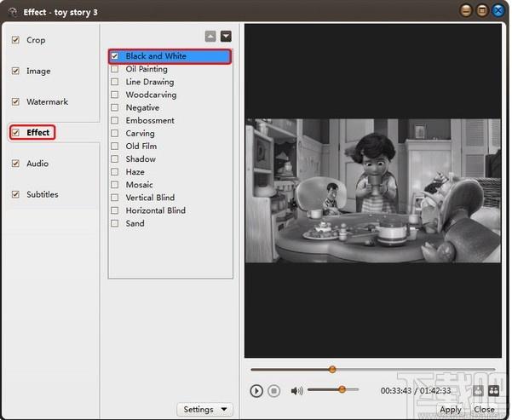Toggle the Crop checkbox

point(15,40)
